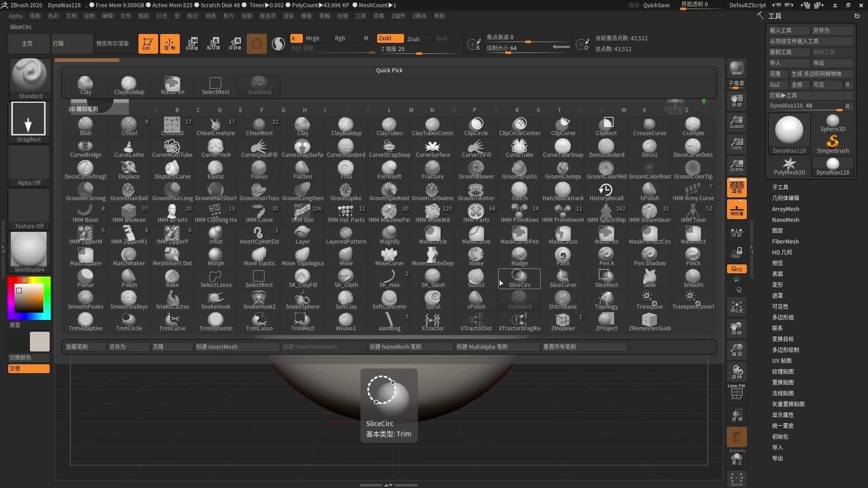Enable Rgb paint mode
868x488 pixels.
340,38
